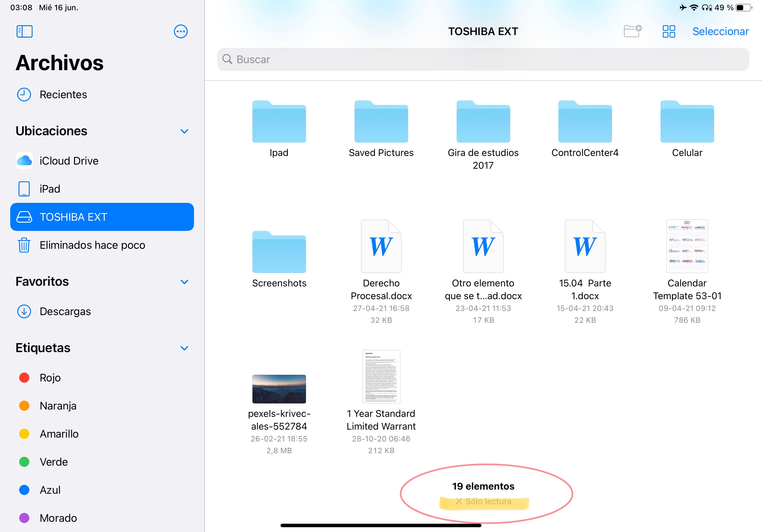Filter by the Verde color tag
The height and width of the screenshot is (532, 762).
pyautogui.click(x=53, y=462)
